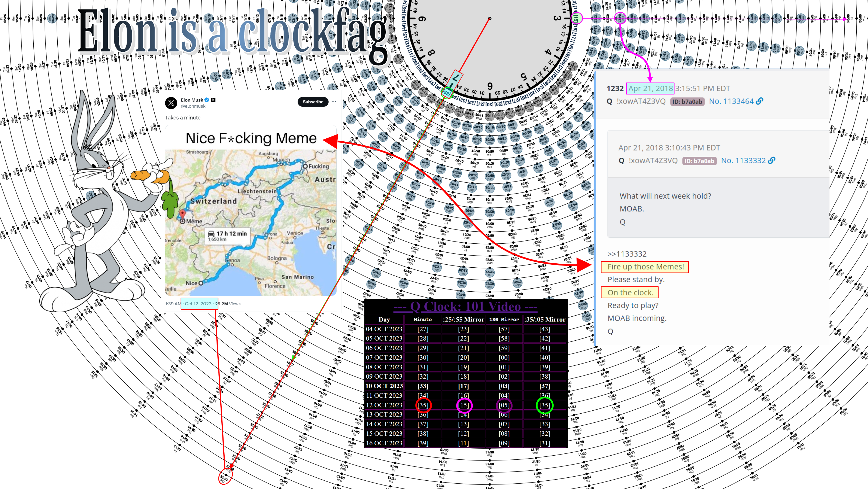Image resolution: width=868 pixels, height=489 pixels.
Task: Click the 'Oct 12, 2023' tweet date
Action: [198, 304]
